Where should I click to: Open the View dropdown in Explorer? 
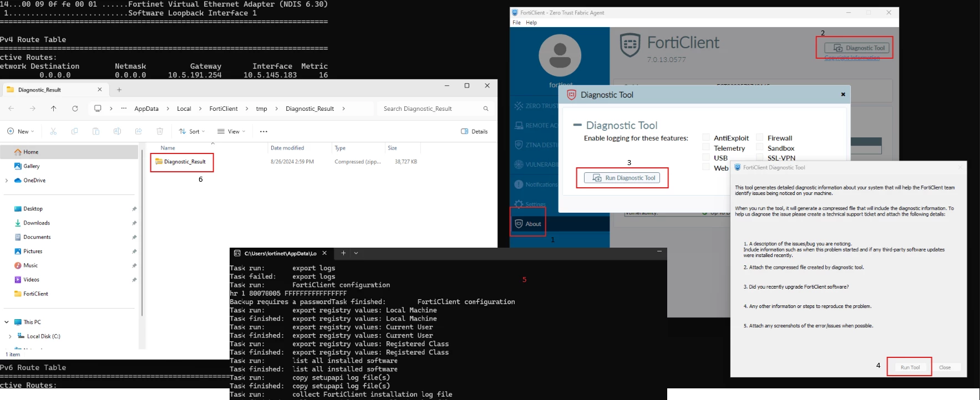click(x=231, y=131)
